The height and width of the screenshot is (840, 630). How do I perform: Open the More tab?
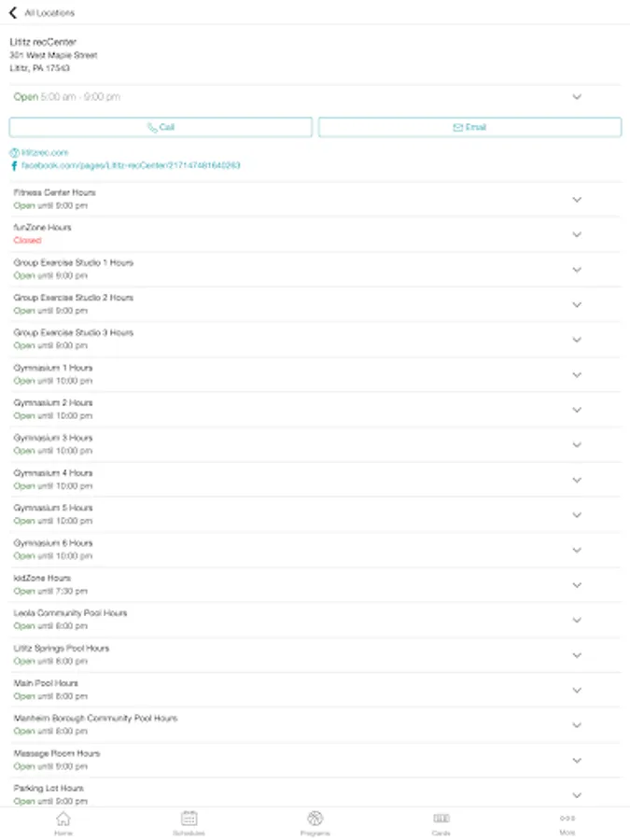[x=567, y=823]
